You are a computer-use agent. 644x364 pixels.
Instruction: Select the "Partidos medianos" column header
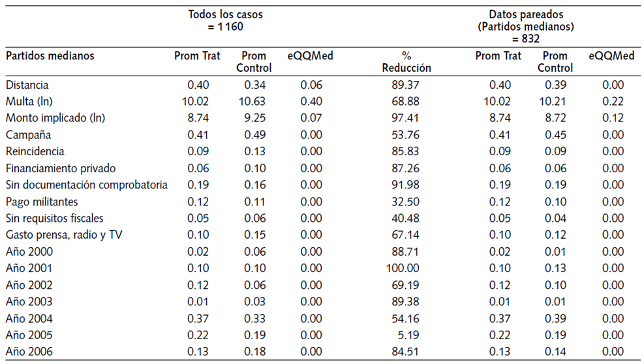point(50,56)
